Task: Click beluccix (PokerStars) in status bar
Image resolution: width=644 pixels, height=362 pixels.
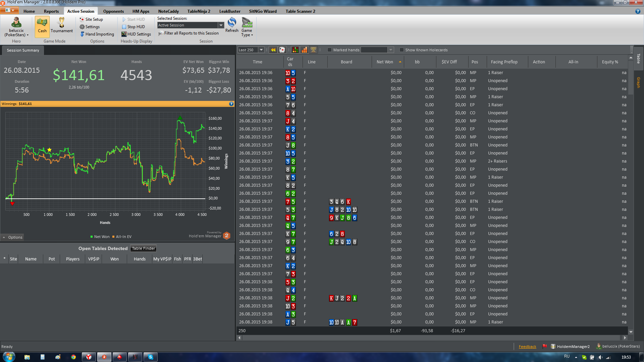Action: [x=618, y=346]
